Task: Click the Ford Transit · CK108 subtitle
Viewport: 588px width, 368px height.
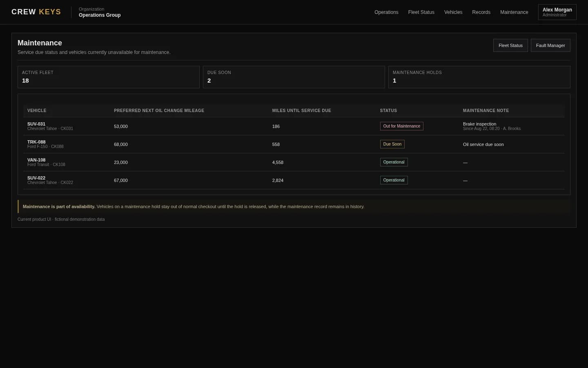Action: pos(46,165)
